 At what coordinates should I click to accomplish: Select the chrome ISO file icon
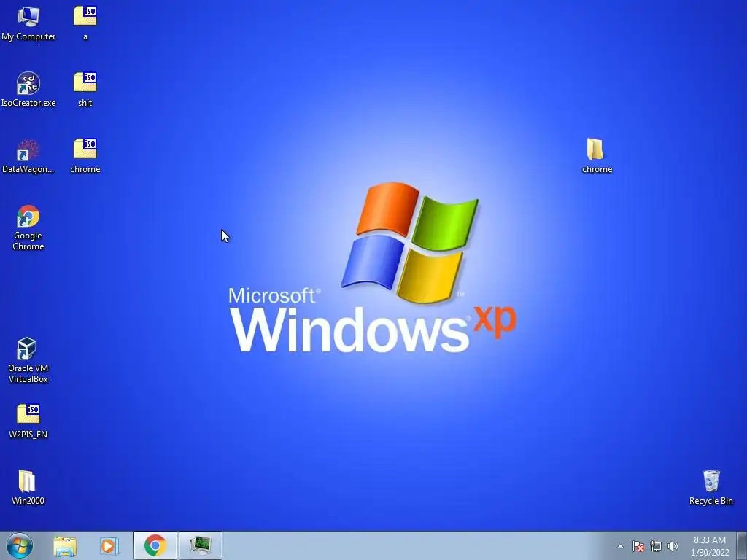click(85, 156)
